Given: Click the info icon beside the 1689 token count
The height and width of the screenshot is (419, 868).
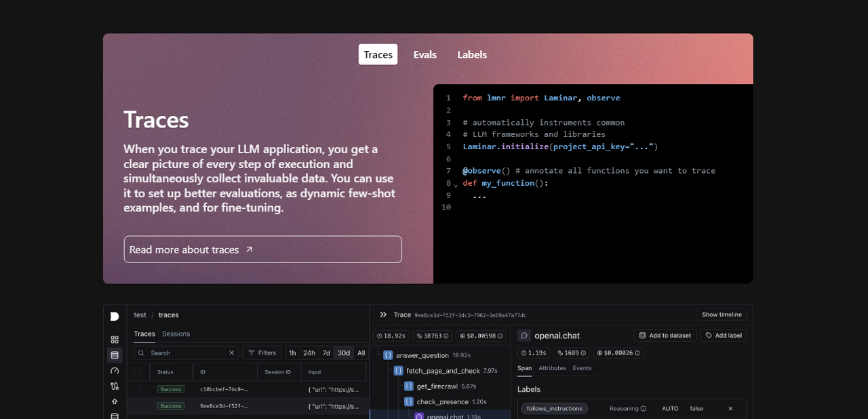Looking at the screenshot, I should point(584,353).
